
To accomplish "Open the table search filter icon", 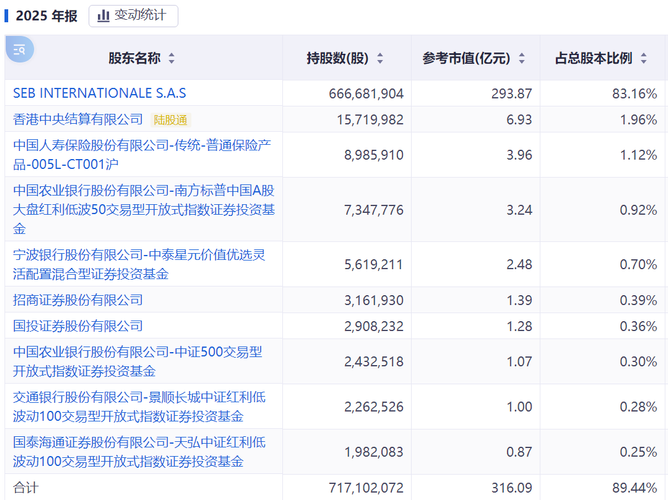I will pyautogui.click(x=20, y=50).
